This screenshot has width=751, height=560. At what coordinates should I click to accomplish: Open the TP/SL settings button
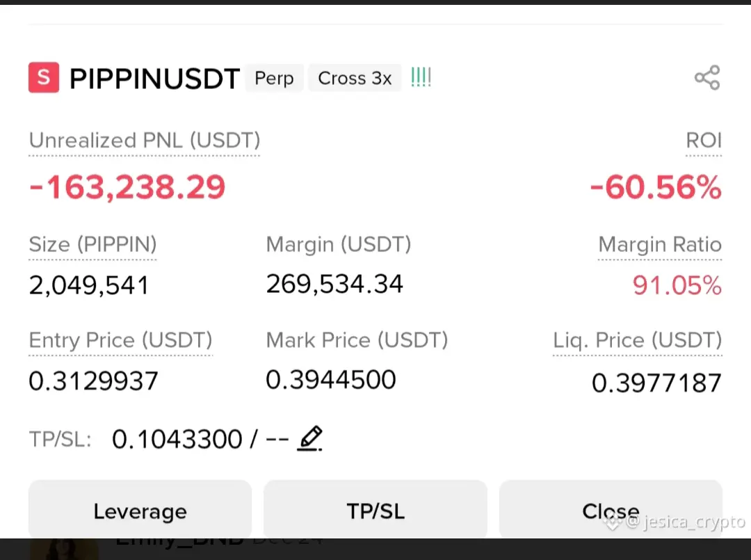point(375,510)
